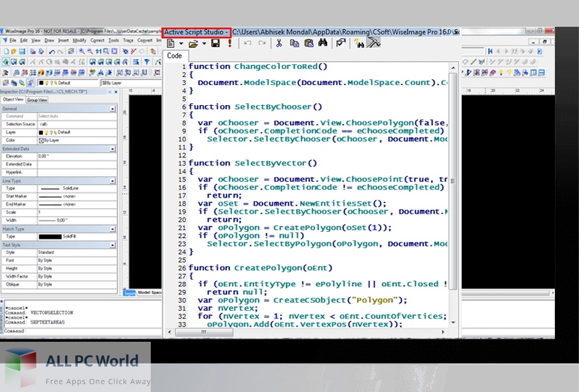Copy selection using the Copy icon
This screenshot has height=392, width=579.
tap(294, 44)
